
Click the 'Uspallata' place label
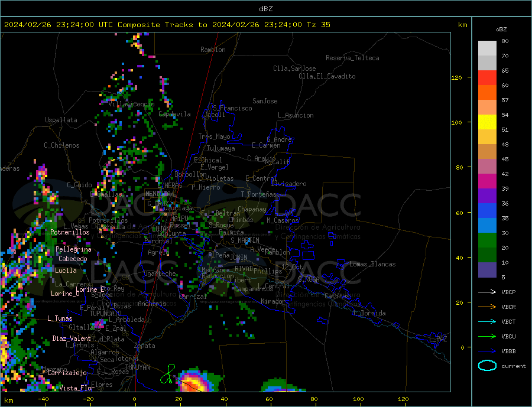pyautogui.click(x=61, y=120)
